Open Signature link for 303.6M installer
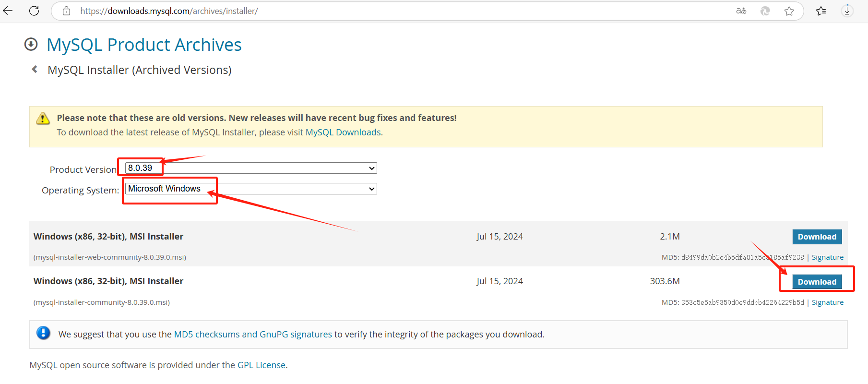The height and width of the screenshot is (384, 868). (x=828, y=302)
